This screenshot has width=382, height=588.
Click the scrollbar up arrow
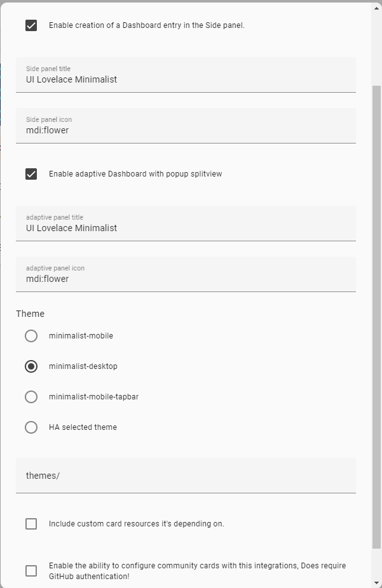pos(377,7)
